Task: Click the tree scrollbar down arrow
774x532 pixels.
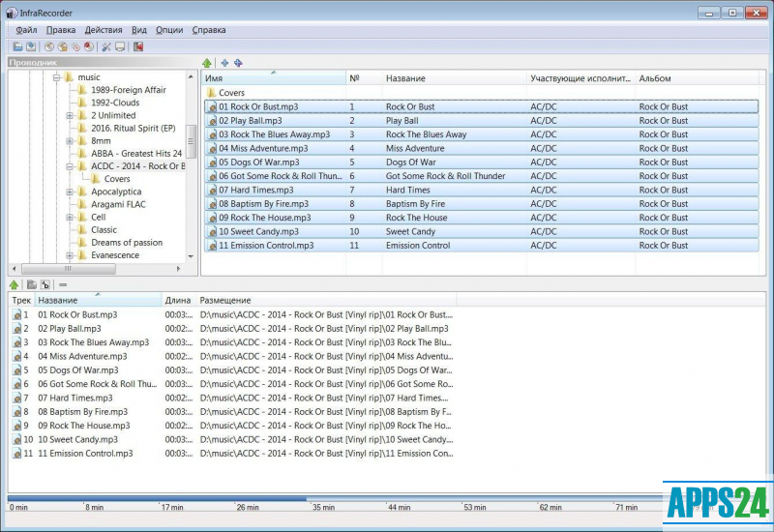Action: pos(191,256)
